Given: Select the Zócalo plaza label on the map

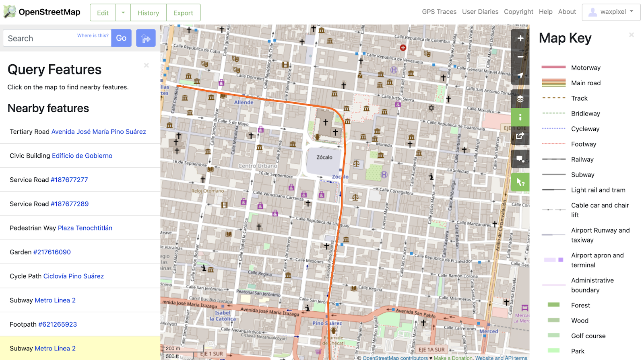Looking at the screenshot, I should pos(324,157).
